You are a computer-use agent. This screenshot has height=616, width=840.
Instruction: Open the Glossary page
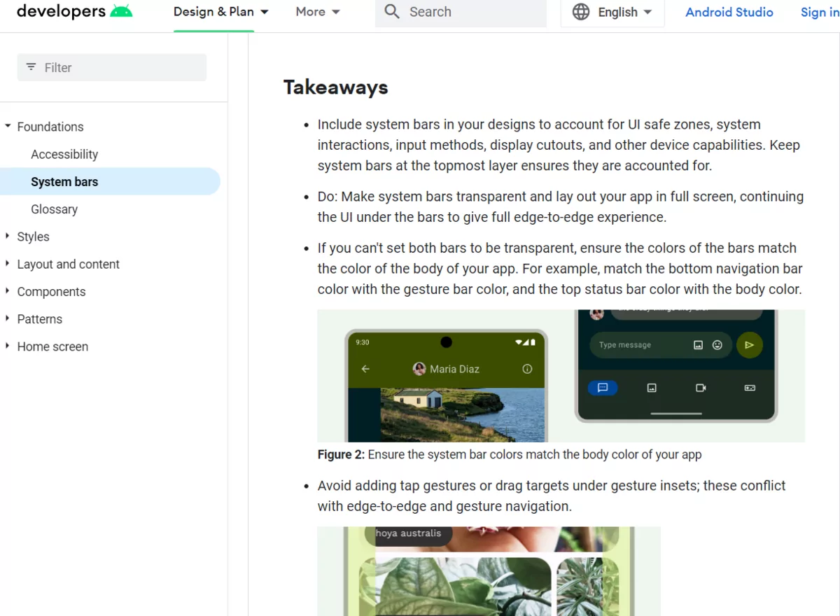pos(54,209)
